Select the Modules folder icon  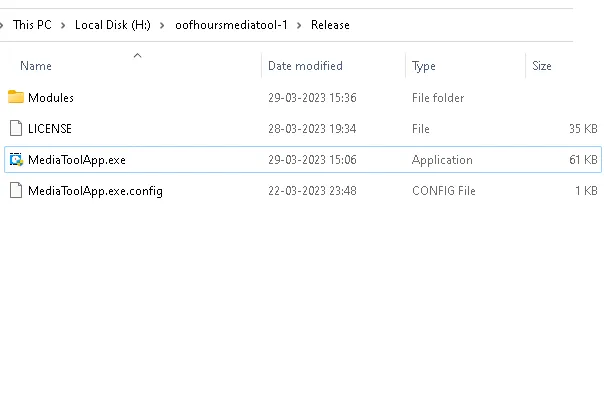point(16,97)
